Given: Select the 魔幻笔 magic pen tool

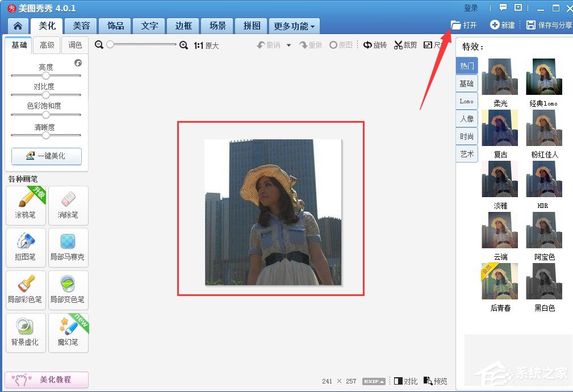Looking at the screenshot, I should click(x=68, y=332).
